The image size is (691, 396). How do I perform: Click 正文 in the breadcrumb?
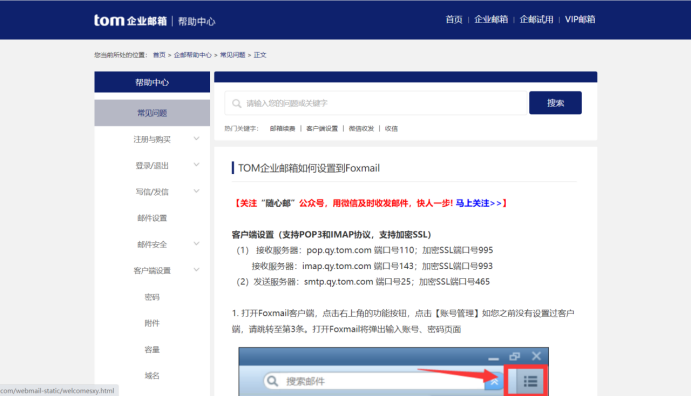coord(260,55)
